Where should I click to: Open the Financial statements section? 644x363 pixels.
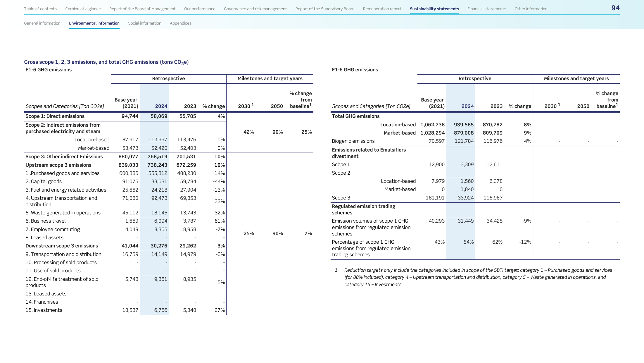[487, 9]
